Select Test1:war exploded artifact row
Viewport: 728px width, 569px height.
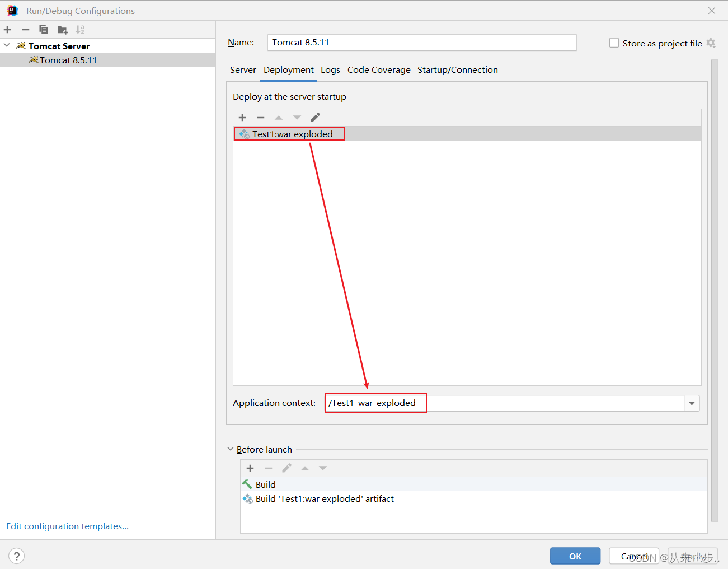click(467, 134)
